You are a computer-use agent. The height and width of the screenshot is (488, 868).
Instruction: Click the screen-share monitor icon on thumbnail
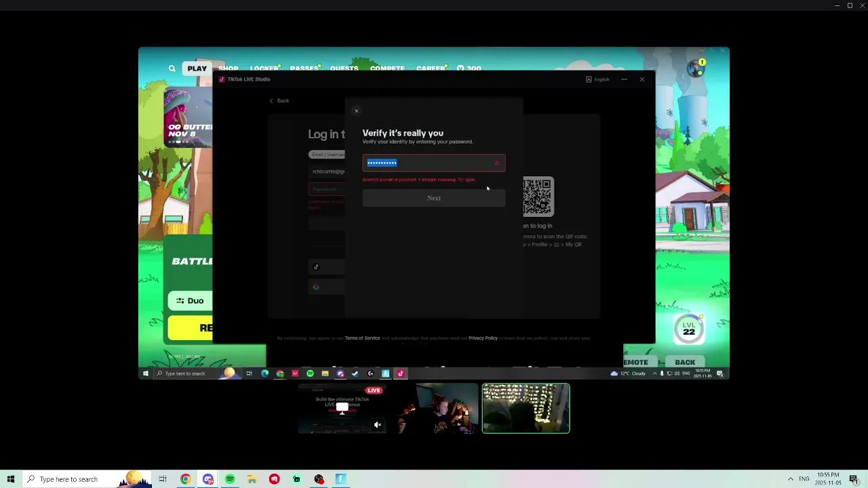point(342,407)
